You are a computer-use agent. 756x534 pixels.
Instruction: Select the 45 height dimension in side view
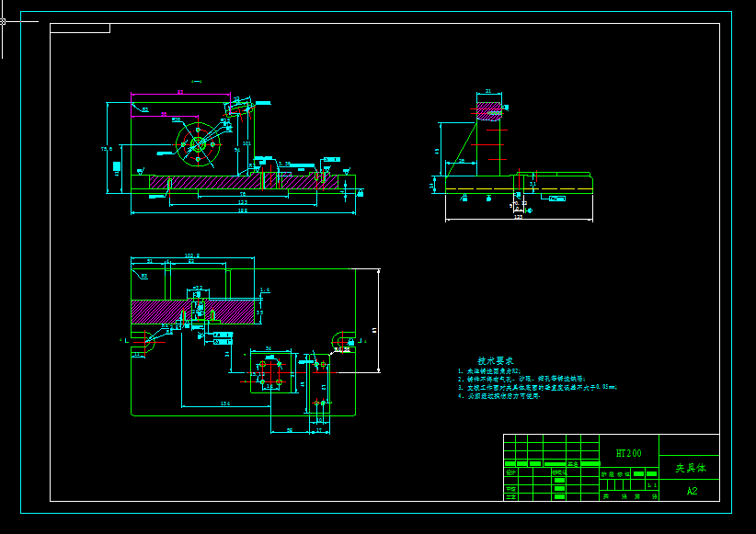[x=437, y=151]
